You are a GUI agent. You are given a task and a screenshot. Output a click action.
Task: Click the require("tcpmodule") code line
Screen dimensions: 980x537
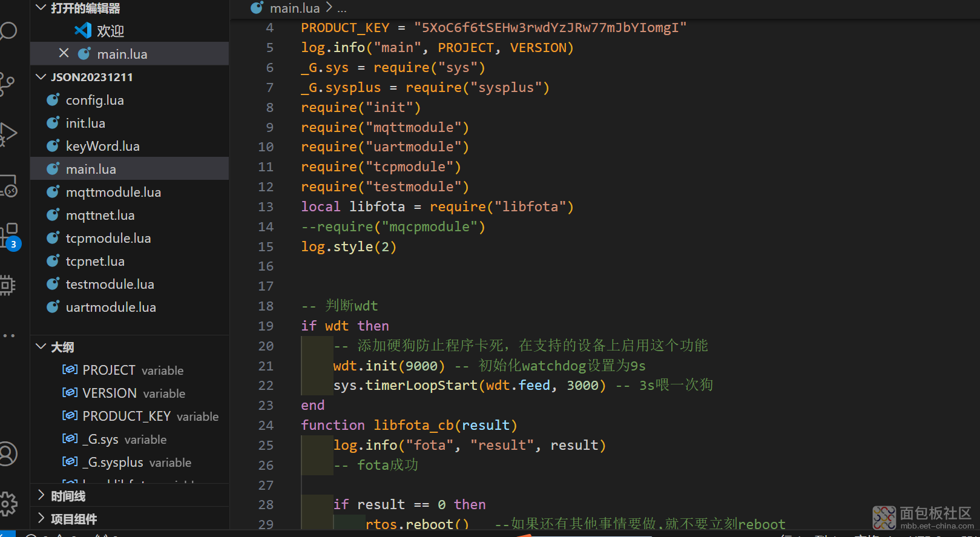click(381, 166)
